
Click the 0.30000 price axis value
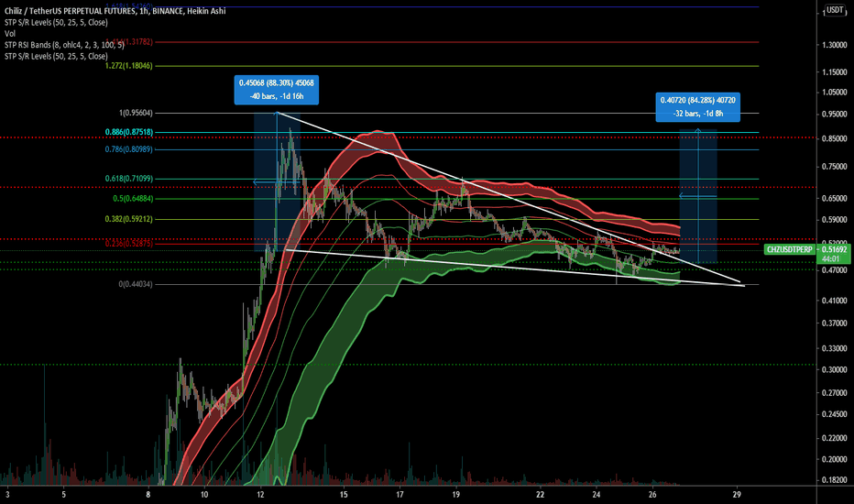click(x=835, y=369)
